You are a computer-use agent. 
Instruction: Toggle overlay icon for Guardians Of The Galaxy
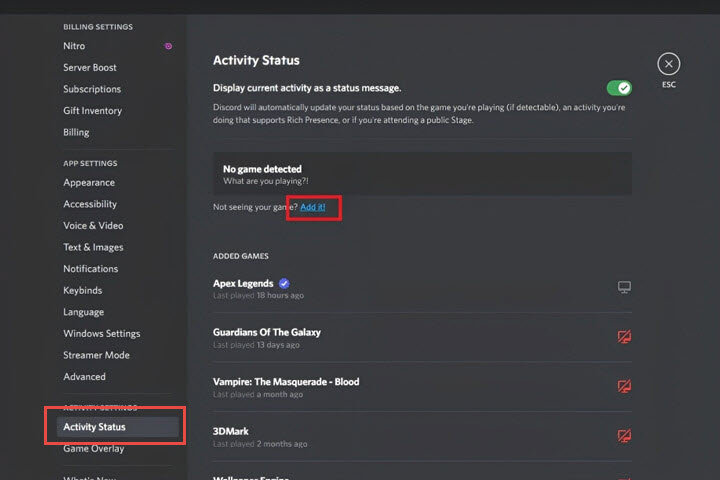point(624,337)
